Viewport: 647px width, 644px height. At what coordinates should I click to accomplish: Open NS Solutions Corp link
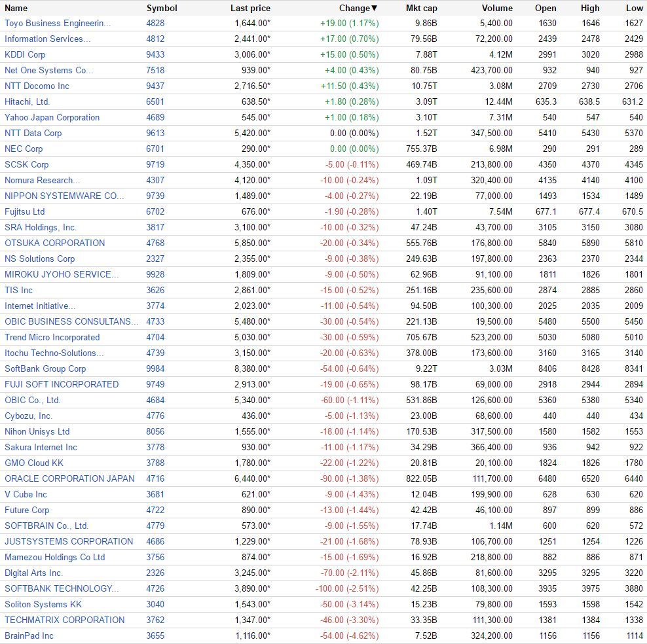click(x=39, y=259)
